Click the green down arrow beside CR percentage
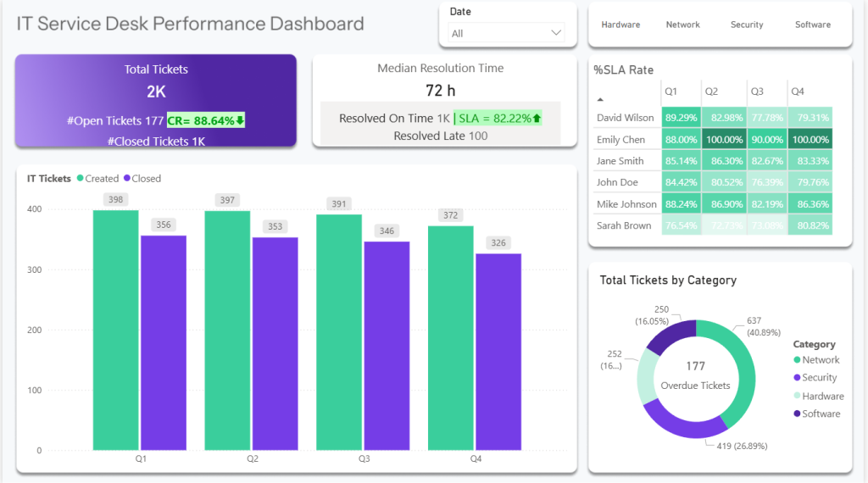The image size is (868, 483). pyautogui.click(x=240, y=121)
